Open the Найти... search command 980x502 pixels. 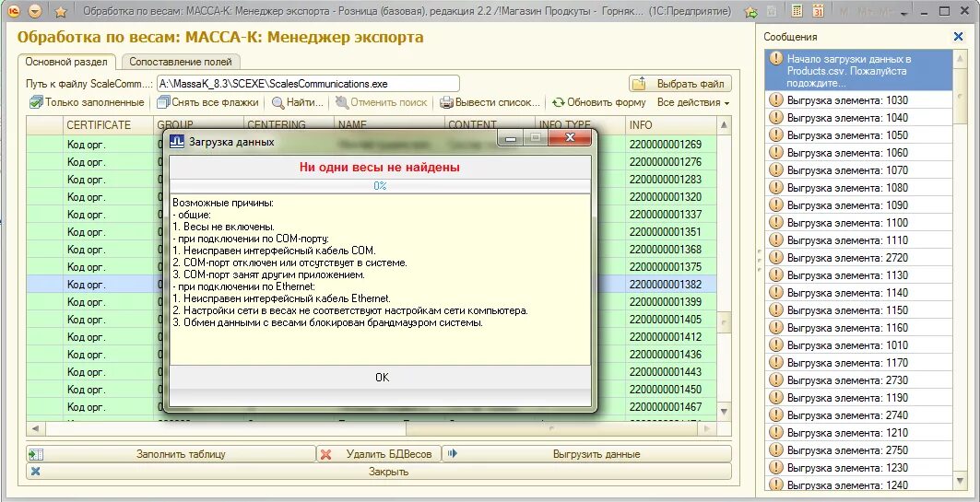pyautogui.click(x=298, y=102)
